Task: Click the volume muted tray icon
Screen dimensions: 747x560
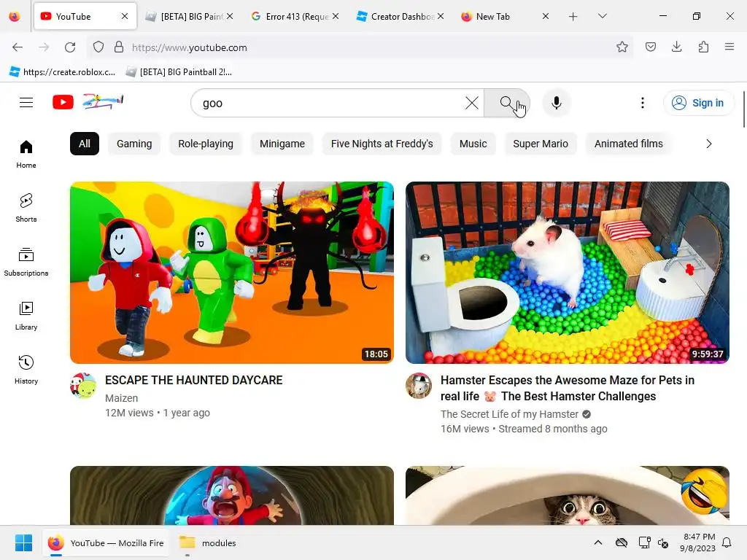Action: click(663, 542)
